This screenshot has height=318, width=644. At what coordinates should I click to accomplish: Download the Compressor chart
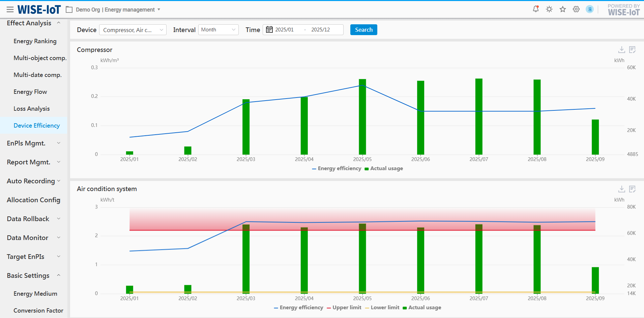click(x=621, y=50)
